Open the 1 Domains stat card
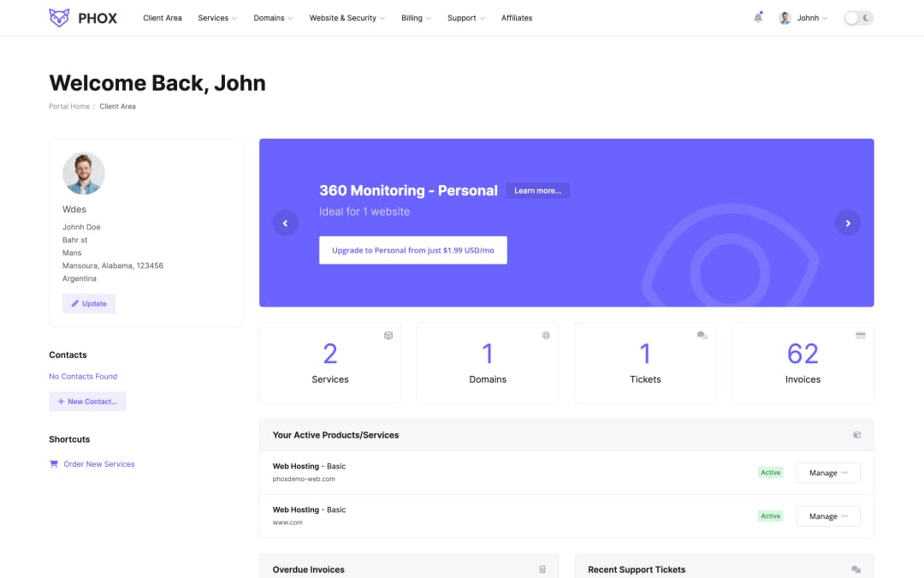 tap(488, 363)
